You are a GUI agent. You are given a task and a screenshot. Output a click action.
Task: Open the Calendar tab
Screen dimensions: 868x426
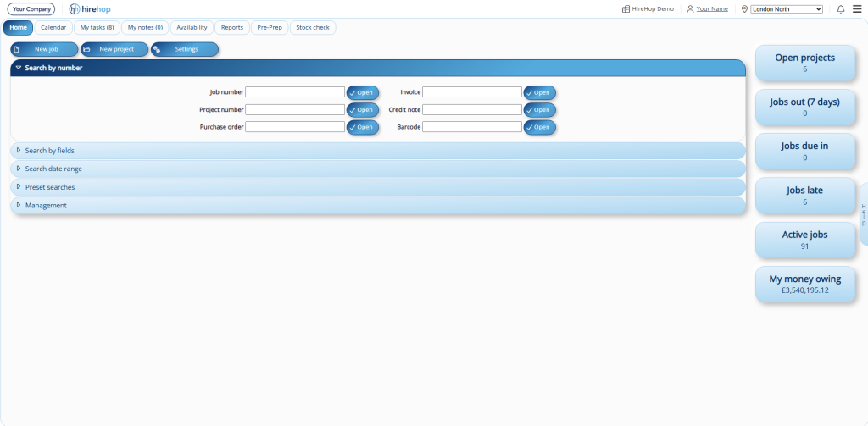(53, 27)
